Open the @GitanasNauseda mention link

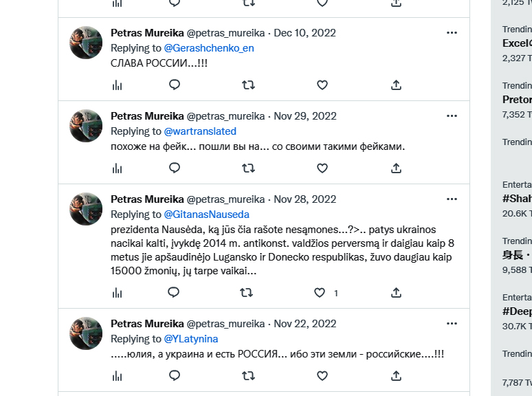pyautogui.click(x=206, y=214)
